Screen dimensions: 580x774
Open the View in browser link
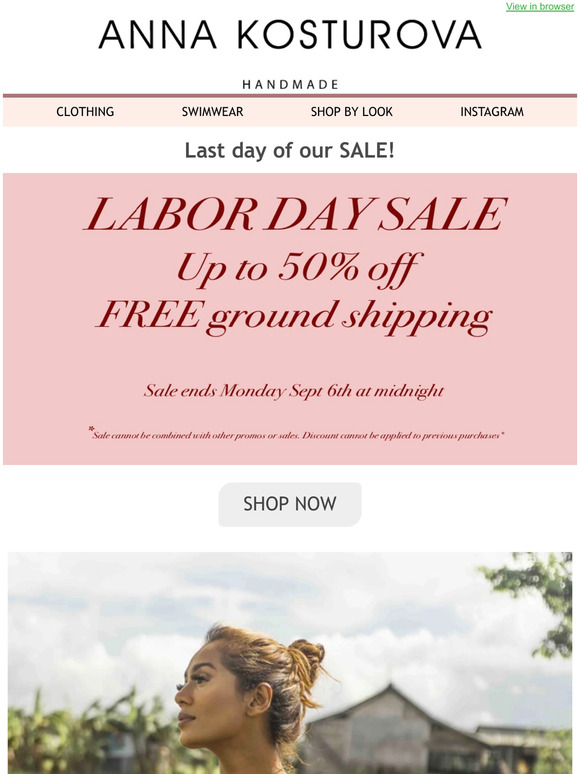(540, 6)
